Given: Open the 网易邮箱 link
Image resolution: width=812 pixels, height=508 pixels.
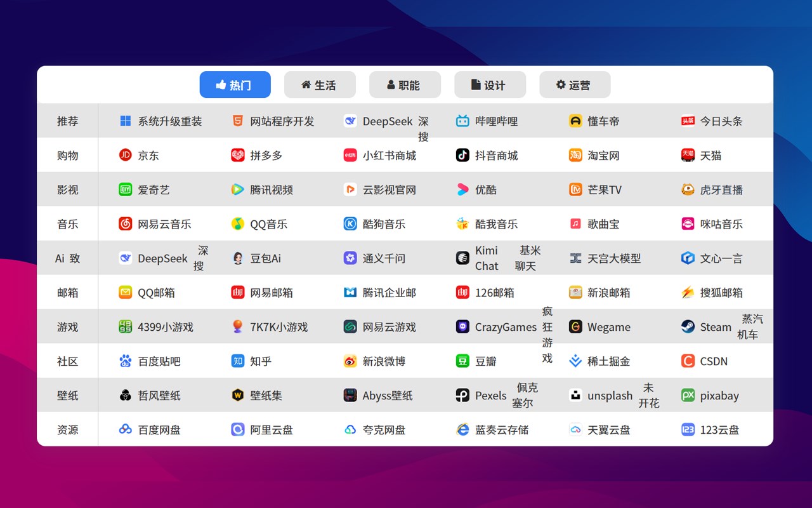Looking at the screenshot, I should (272, 292).
